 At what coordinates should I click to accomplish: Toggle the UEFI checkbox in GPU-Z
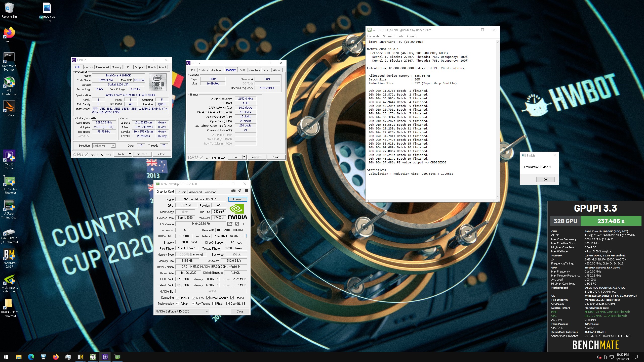click(237, 224)
